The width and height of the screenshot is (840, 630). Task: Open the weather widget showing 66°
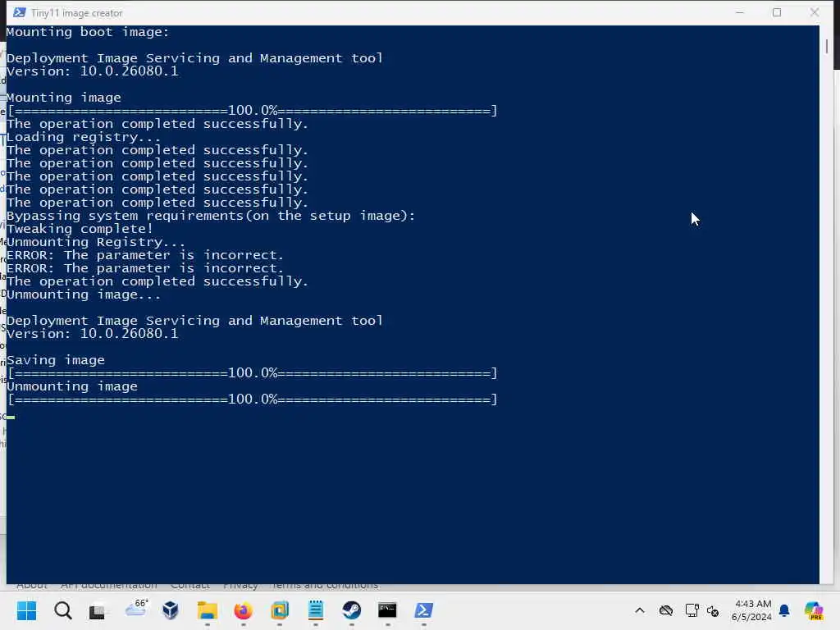[x=136, y=609]
